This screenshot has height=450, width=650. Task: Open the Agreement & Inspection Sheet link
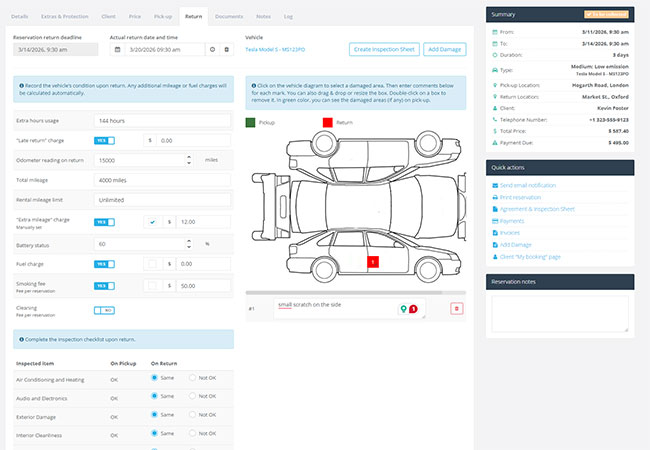point(537,209)
